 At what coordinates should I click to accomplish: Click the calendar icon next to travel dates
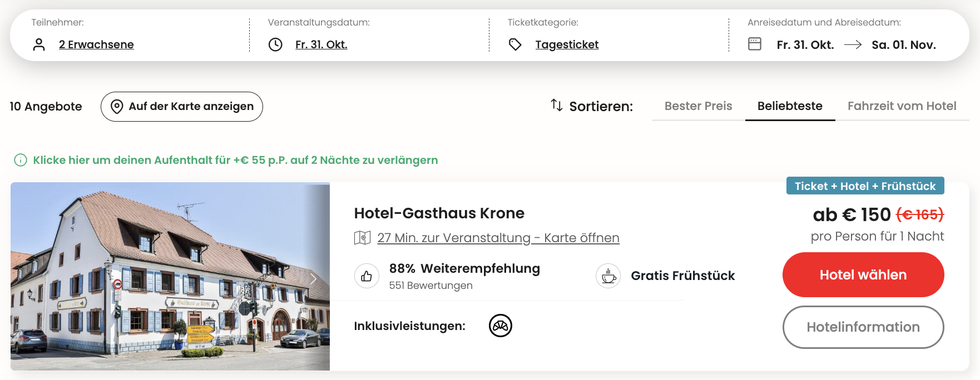pos(755,44)
